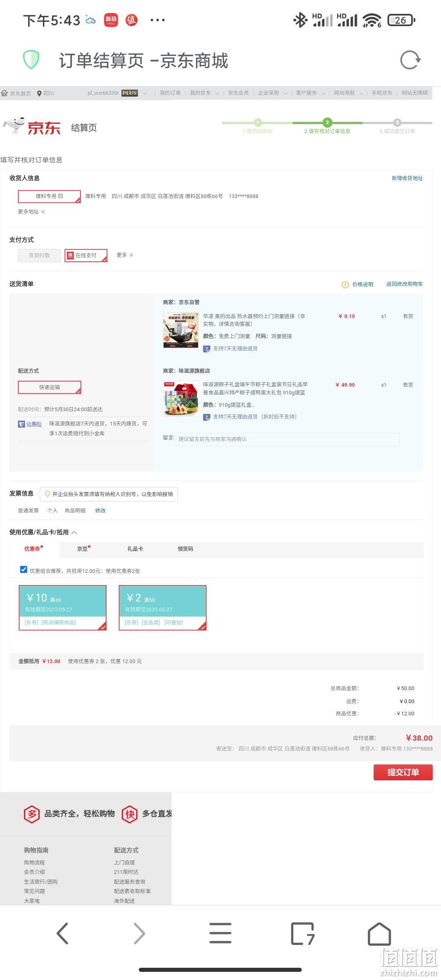Toggle the ¥2 满50 coupon
441x980 pixels.
point(163,608)
